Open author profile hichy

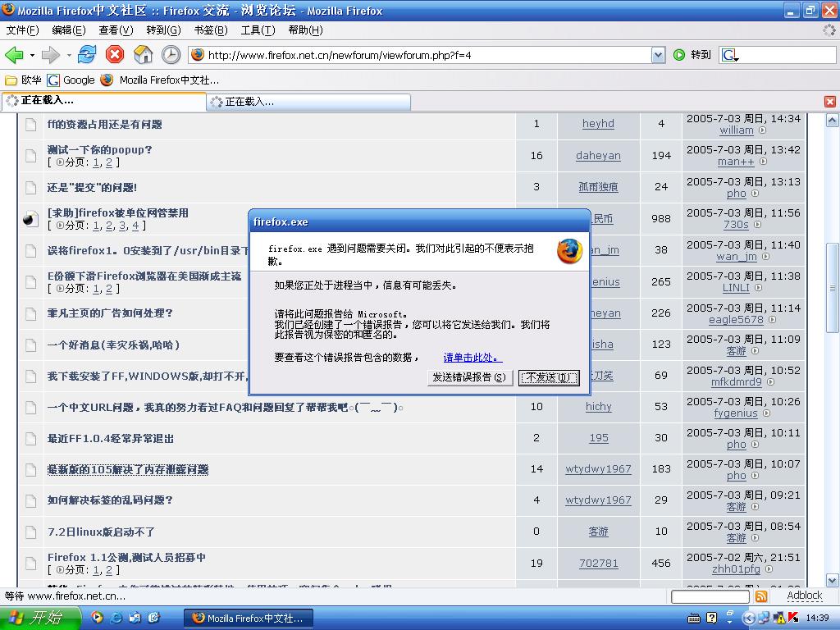pyautogui.click(x=598, y=407)
